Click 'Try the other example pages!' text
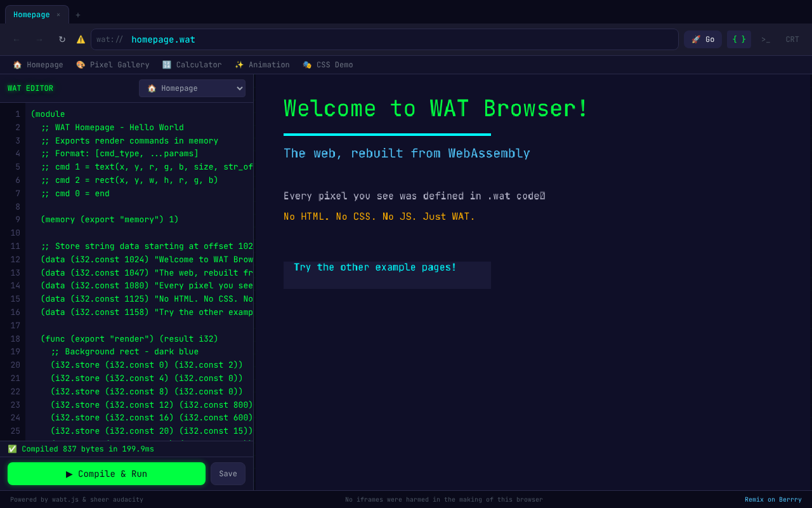This screenshot has width=812, height=508. click(x=375, y=267)
